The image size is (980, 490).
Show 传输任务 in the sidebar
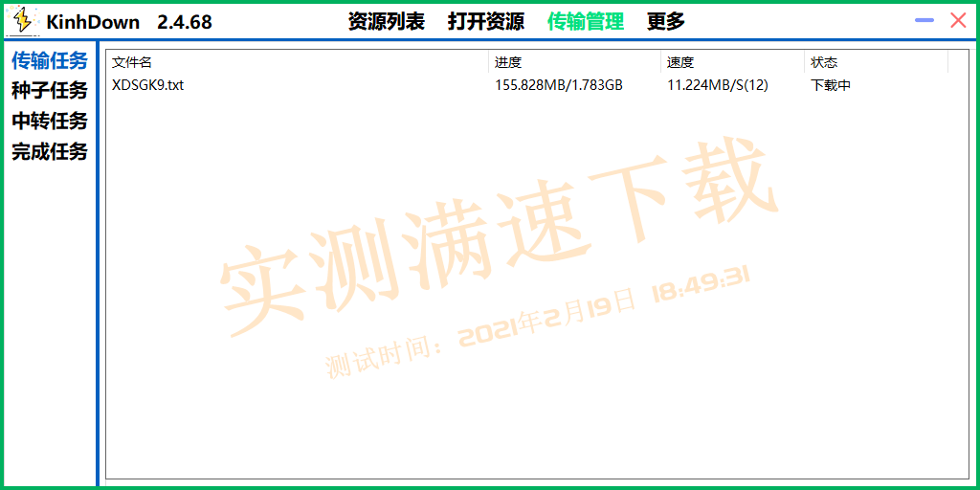pos(50,61)
